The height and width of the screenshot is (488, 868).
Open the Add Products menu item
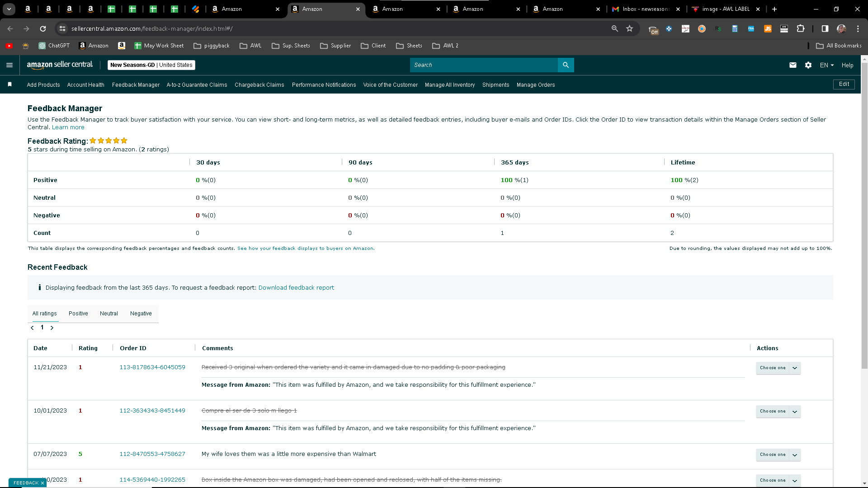43,85
